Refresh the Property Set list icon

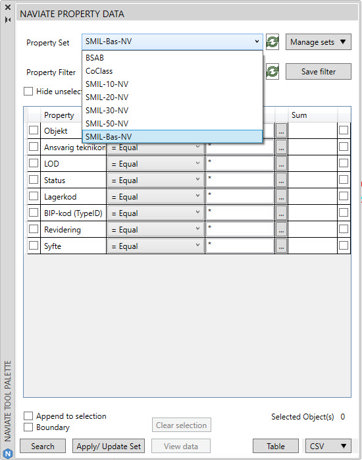(272, 42)
